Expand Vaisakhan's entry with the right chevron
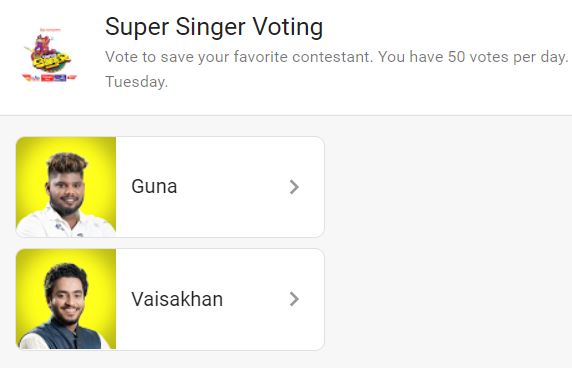572x368 pixels. click(294, 299)
